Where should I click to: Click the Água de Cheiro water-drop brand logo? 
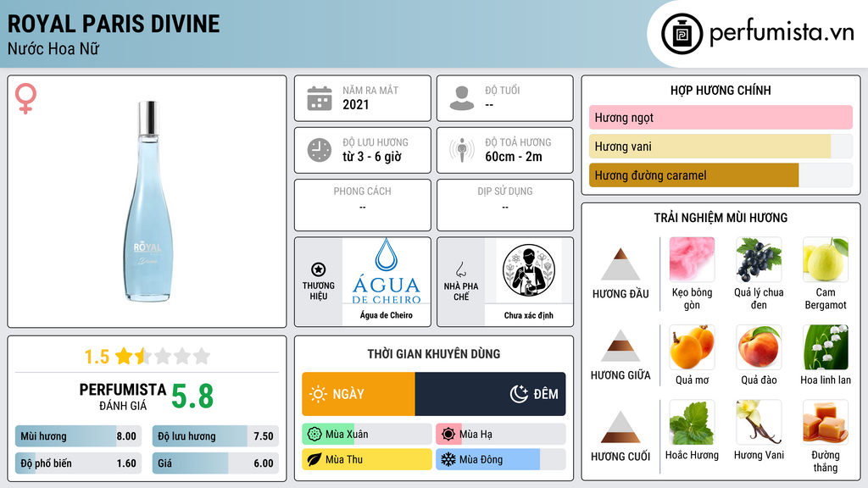387,271
